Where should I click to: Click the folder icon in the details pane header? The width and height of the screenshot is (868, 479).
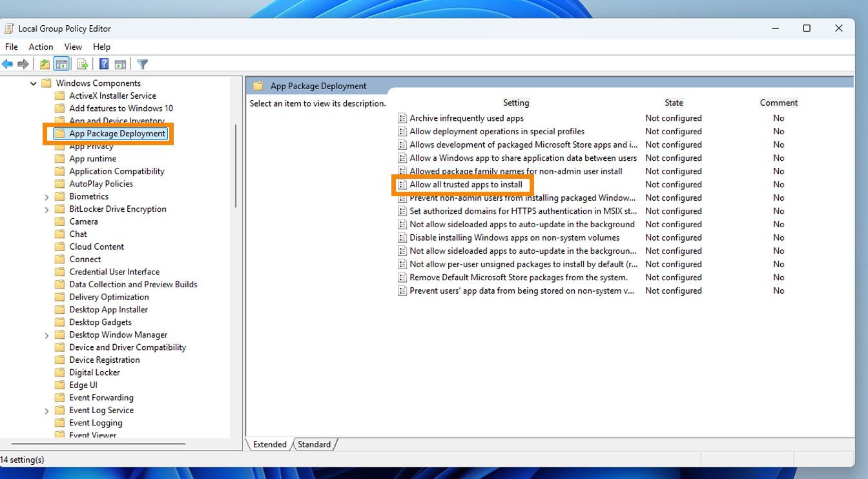[x=258, y=86]
